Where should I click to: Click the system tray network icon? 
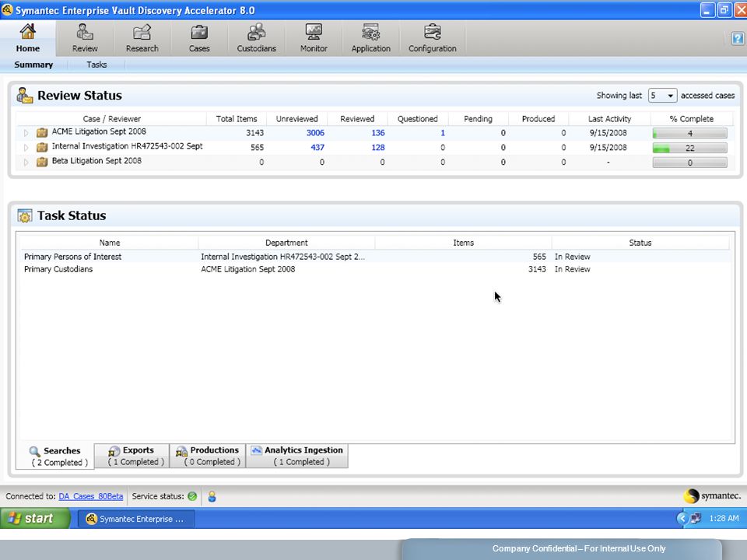click(696, 518)
